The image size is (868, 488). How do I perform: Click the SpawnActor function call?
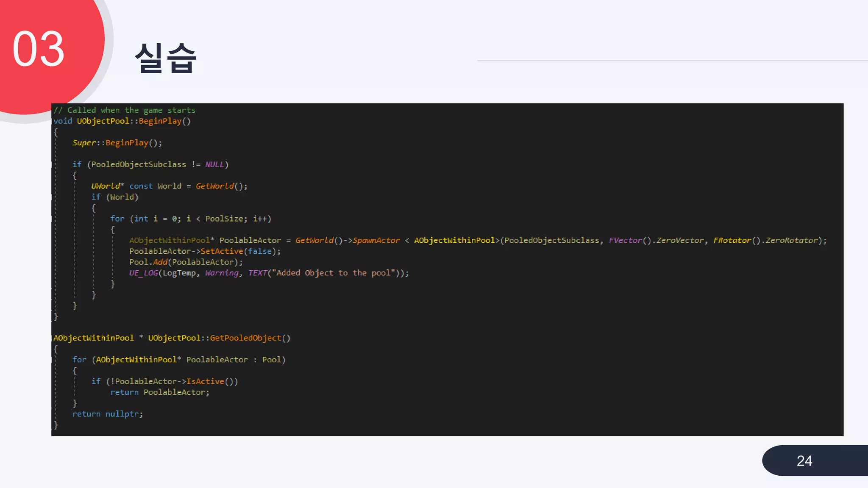(x=376, y=241)
